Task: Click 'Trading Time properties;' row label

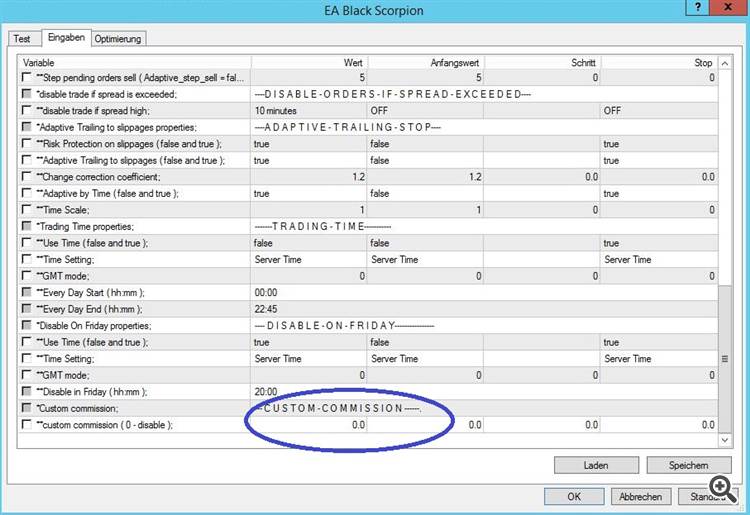Action: point(85,226)
